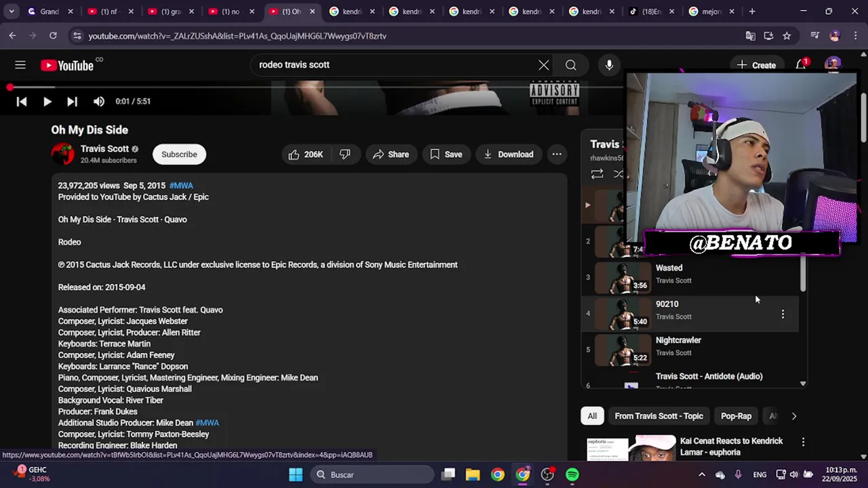Image resolution: width=868 pixels, height=488 pixels.
Task: Open options menu for 90210 playlist item
Action: 783,314
